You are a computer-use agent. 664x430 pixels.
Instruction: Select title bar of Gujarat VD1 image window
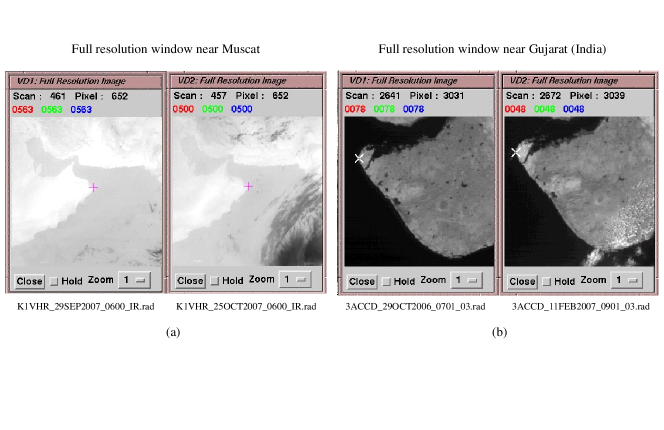418,81
